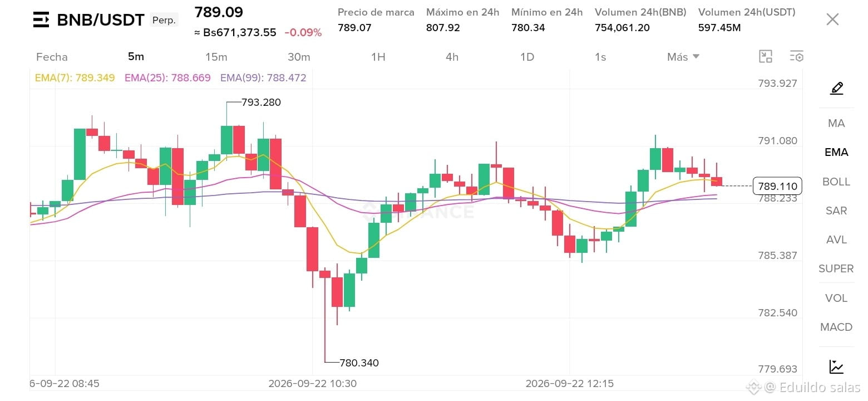Select the pencil drawing tool icon
The height and width of the screenshot is (401, 868).
(x=836, y=88)
